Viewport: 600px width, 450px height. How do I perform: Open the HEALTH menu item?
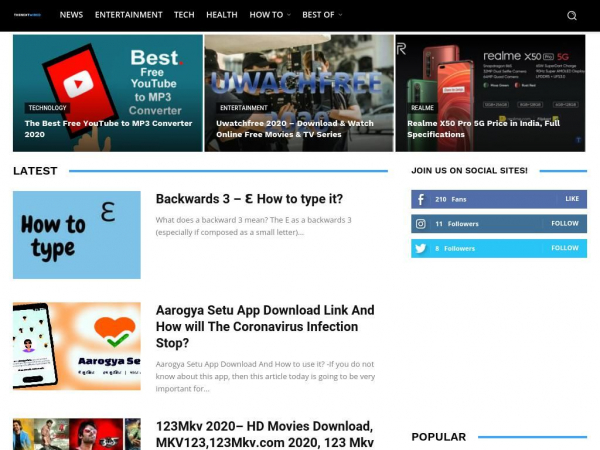(222, 15)
